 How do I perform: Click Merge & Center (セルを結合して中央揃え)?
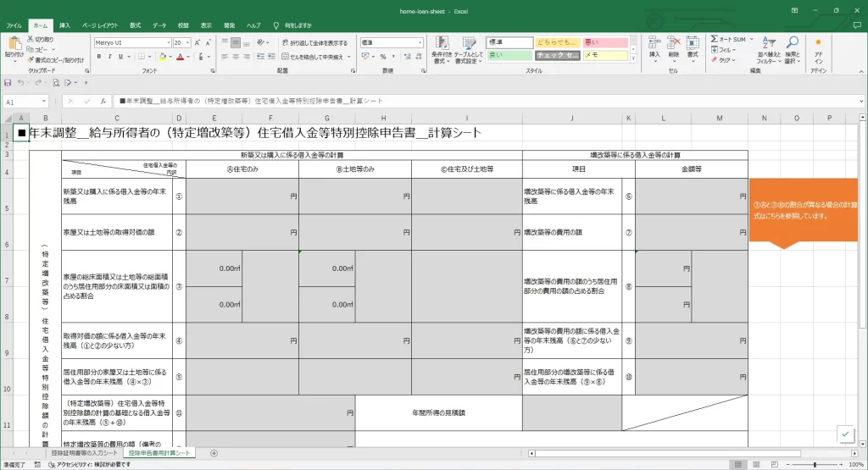coord(315,57)
